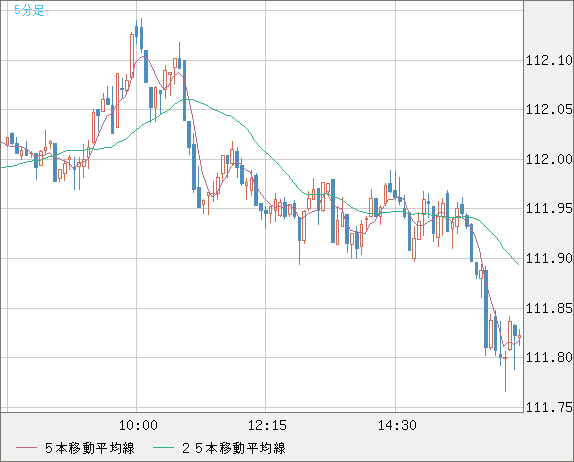Click the 112.05 price axis label
Viewport: 574px width, 462px height.
pyautogui.click(x=549, y=109)
